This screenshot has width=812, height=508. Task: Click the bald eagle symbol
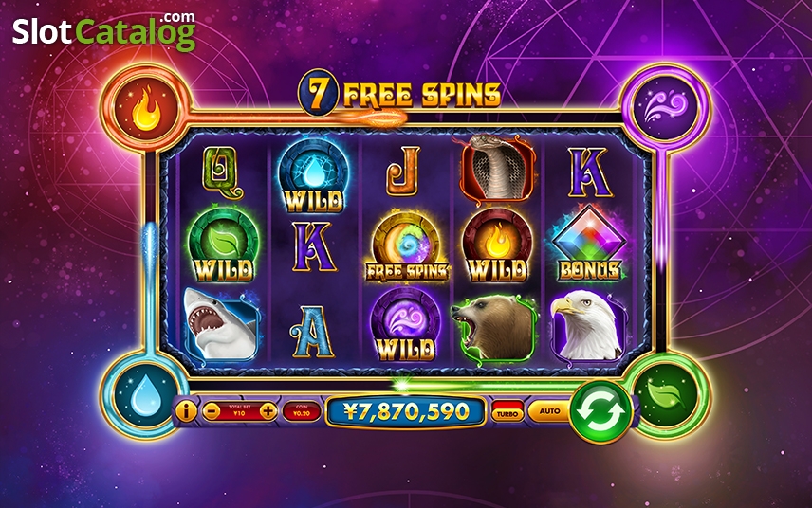(x=588, y=325)
